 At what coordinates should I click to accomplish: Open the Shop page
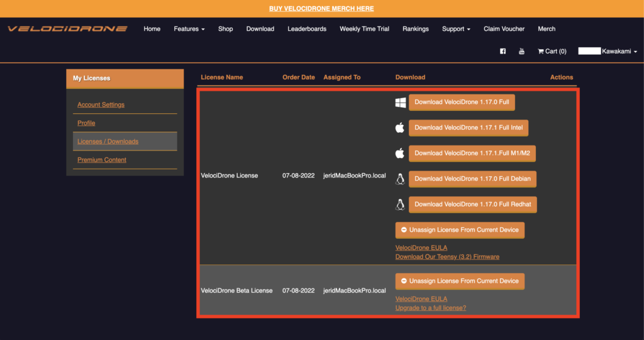[x=226, y=29]
